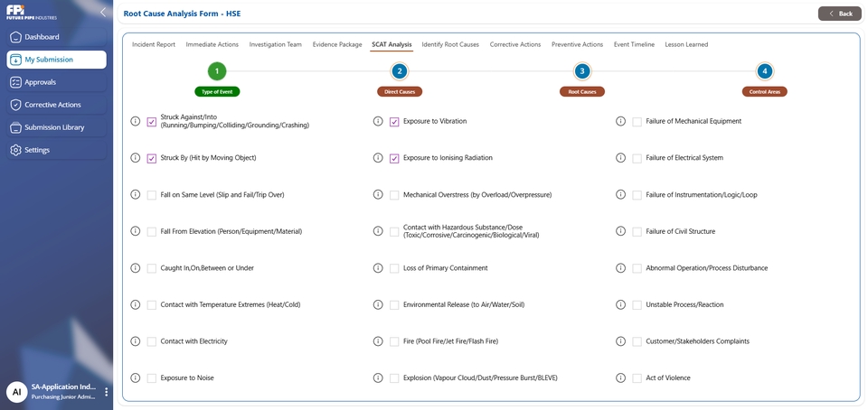Select step 2 circle in progress tracker
Image resolution: width=868 pixels, height=410 pixels.
point(400,71)
